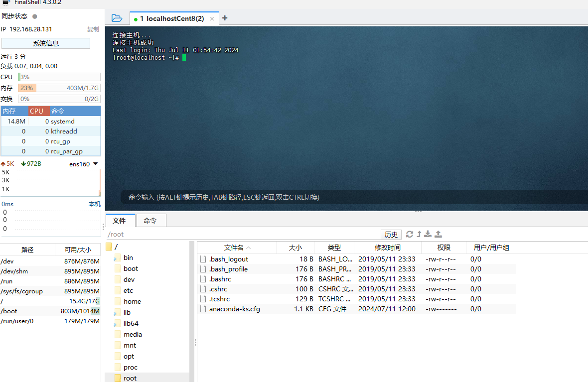The width and height of the screenshot is (588, 382).
Task: Select the anaconda-ks.cfg file
Action: pyautogui.click(x=234, y=309)
